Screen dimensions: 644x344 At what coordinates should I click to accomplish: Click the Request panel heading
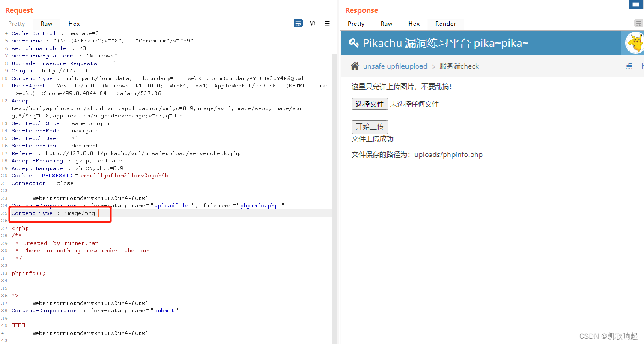tap(19, 10)
